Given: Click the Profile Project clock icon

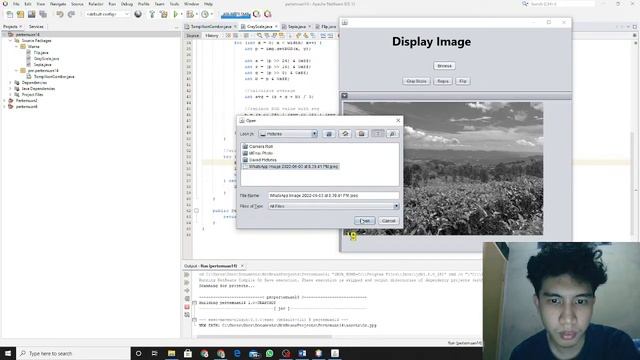Looking at the screenshot, I should 205,14.
